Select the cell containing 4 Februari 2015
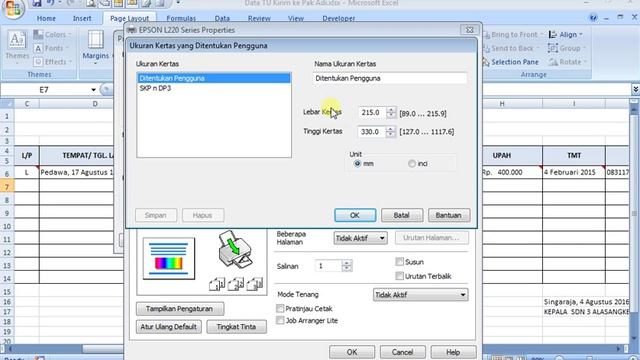 (x=573, y=172)
